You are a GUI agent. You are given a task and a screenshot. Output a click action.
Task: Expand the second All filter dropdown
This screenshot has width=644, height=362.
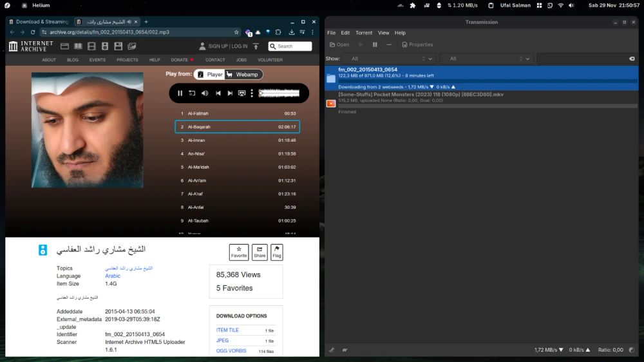[486, 59]
